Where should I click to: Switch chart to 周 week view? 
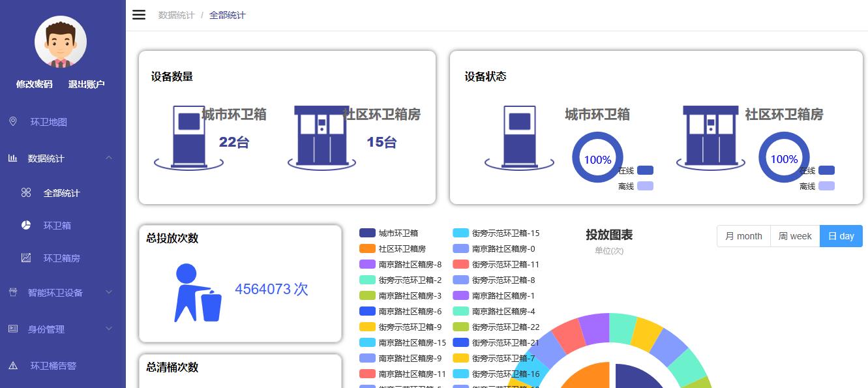coord(795,236)
